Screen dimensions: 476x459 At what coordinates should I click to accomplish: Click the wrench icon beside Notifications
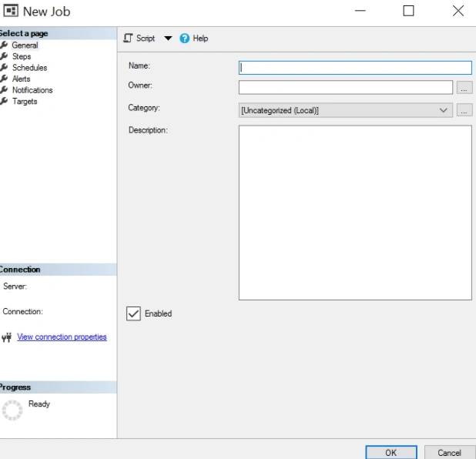(x=4, y=90)
